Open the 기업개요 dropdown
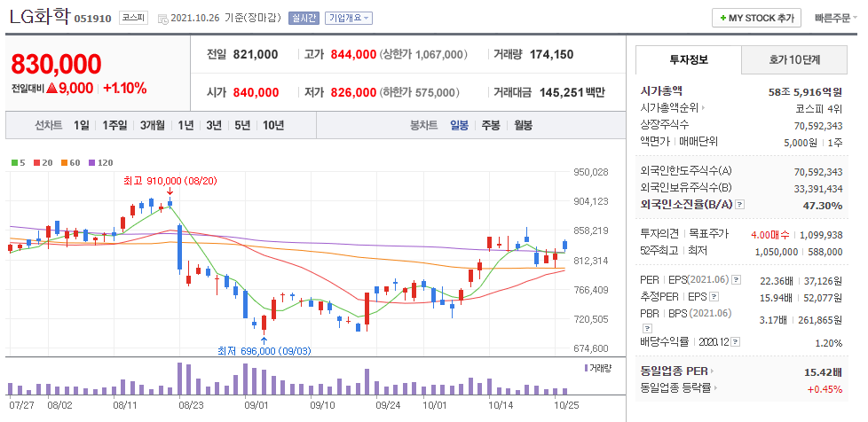Screen dimensions: 868x422 tap(349, 18)
